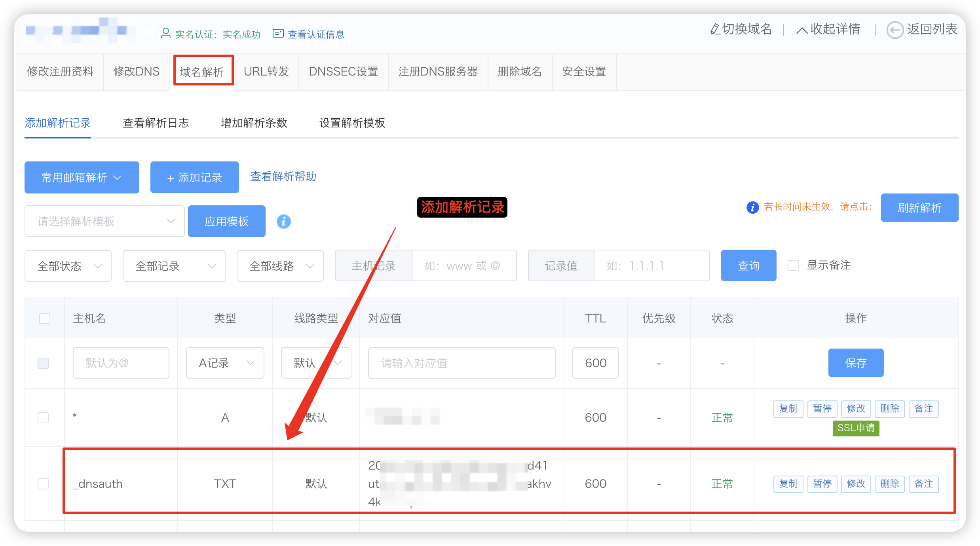Click the pencil icon for 切换域名
980x546 pixels.
(715, 30)
